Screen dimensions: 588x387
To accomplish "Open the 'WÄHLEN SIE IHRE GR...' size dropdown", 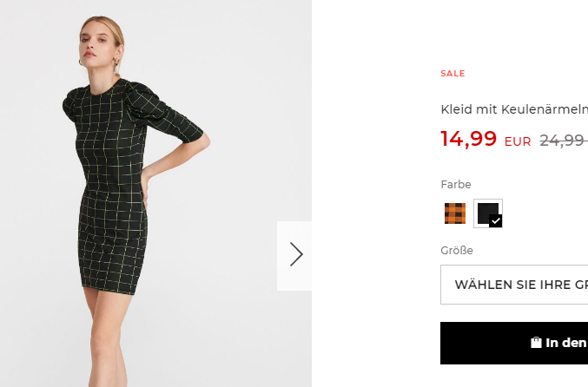I will [514, 285].
